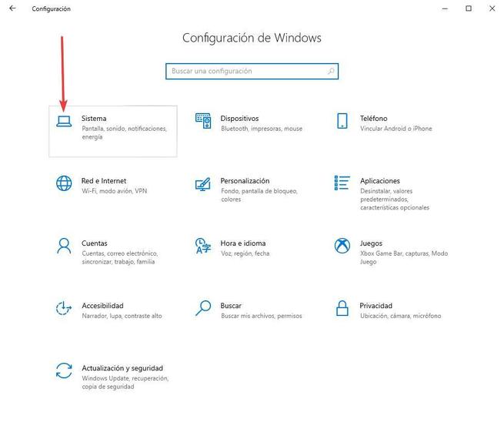Click the Teléfono phone icon
This screenshot has width=504, height=436.
point(342,121)
